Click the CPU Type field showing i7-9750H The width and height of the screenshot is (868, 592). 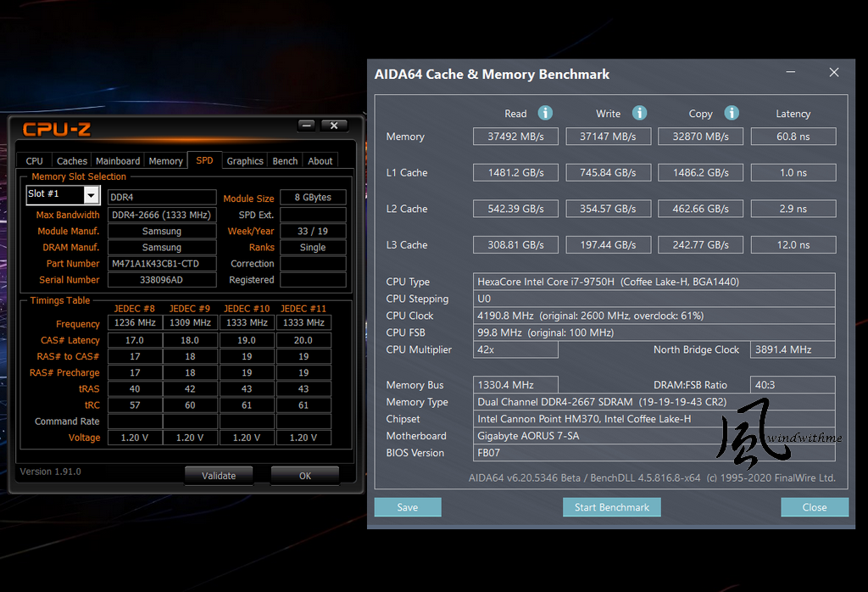pyautogui.click(x=654, y=282)
